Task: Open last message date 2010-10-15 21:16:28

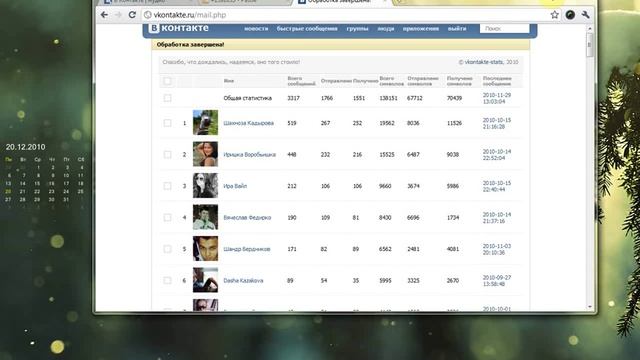Action: tap(497, 123)
